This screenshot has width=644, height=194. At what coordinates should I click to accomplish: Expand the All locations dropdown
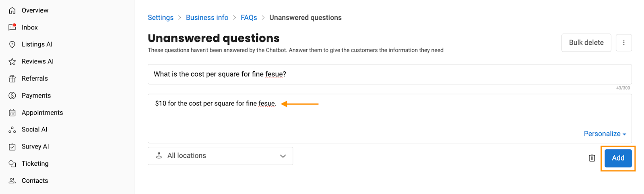[220, 156]
